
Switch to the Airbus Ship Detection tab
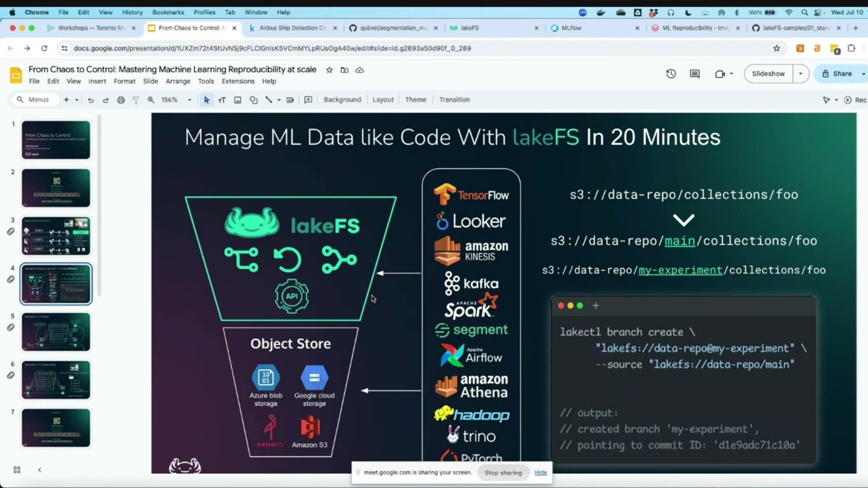click(x=292, y=28)
